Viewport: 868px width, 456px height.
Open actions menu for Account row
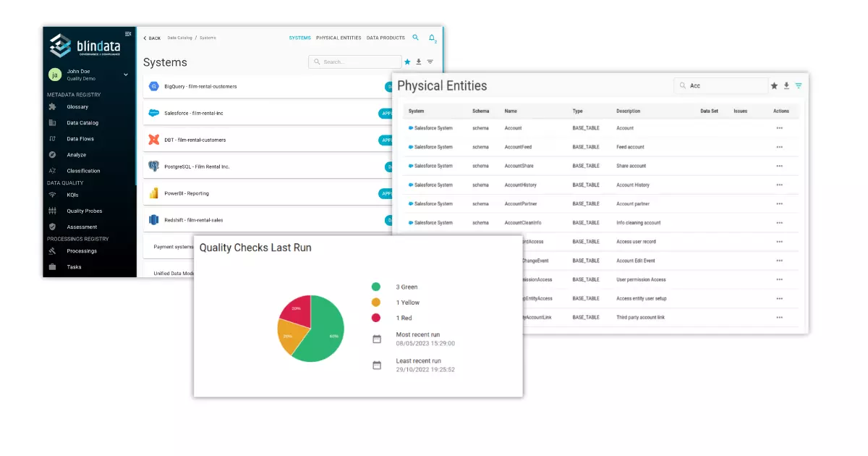click(779, 128)
